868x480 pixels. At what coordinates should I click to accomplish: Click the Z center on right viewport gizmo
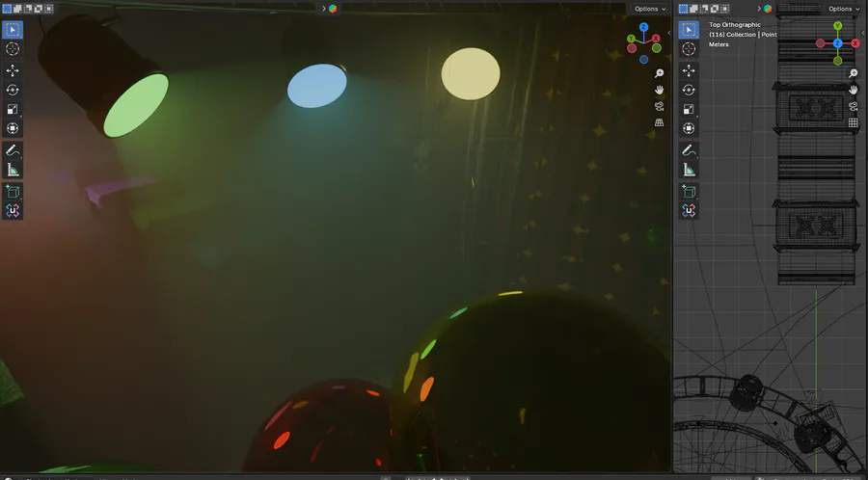tap(837, 43)
